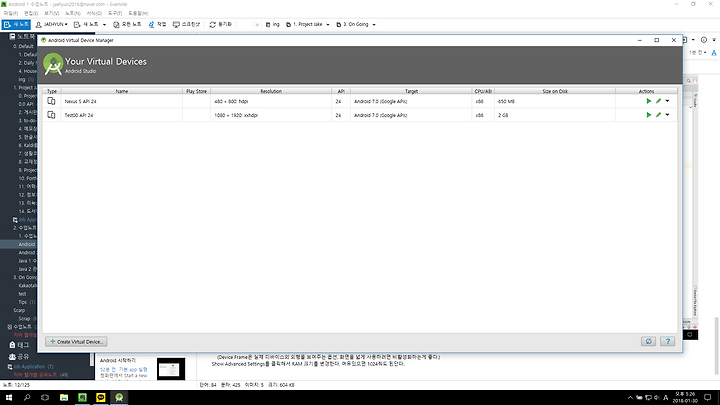Open File Explorer from taskbar
Viewport: 720px width, 405px height.
[64, 397]
